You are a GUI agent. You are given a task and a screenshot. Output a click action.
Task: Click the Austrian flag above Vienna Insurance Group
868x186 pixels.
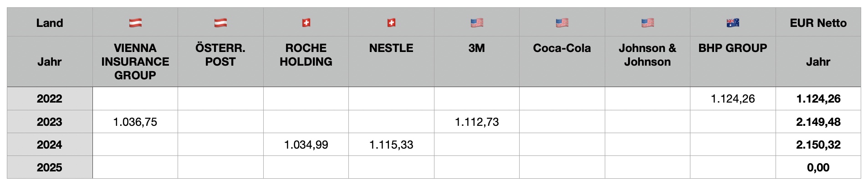135,23
